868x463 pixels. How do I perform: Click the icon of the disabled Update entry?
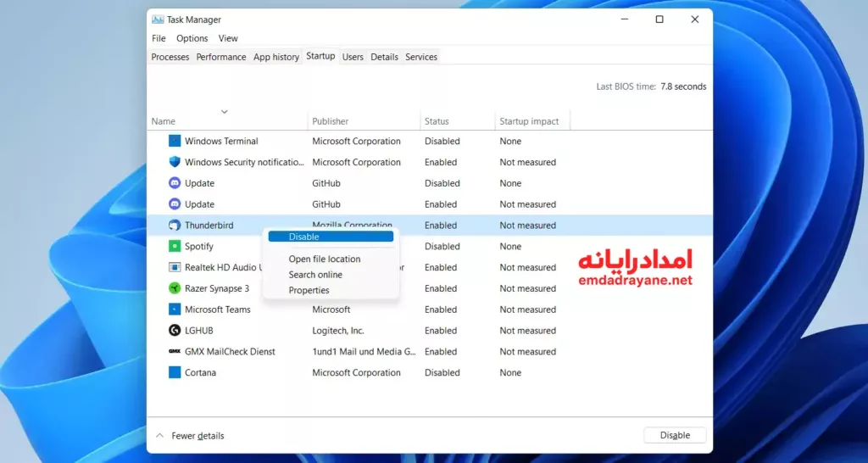click(175, 183)
